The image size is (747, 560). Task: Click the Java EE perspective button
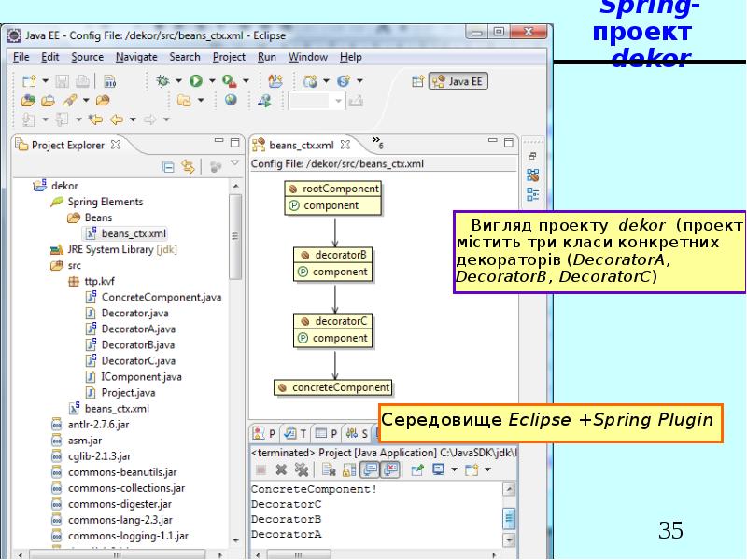458,81
